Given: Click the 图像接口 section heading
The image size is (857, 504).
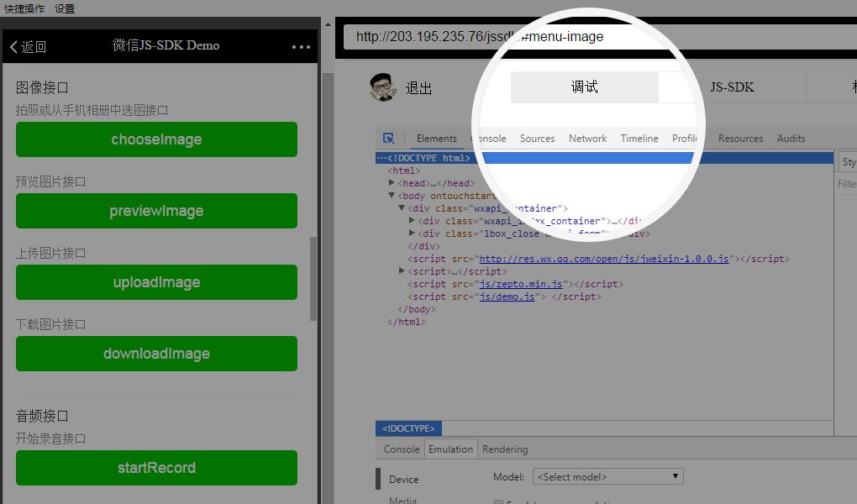Looking at the screenshot, I should pyautogui.click(x=42, y=87).
